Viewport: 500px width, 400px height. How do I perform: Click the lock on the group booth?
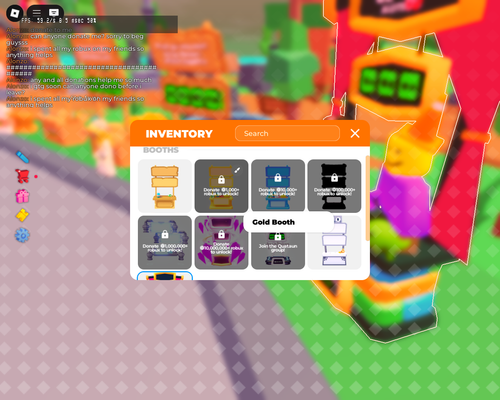(278, 236)
